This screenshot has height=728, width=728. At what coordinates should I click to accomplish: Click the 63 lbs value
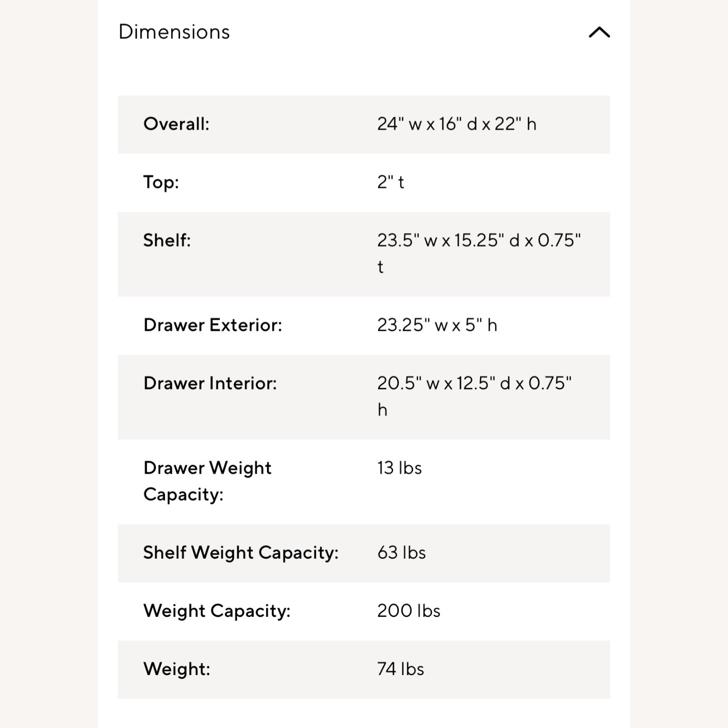pyautogui.click(x=401, y=553)
